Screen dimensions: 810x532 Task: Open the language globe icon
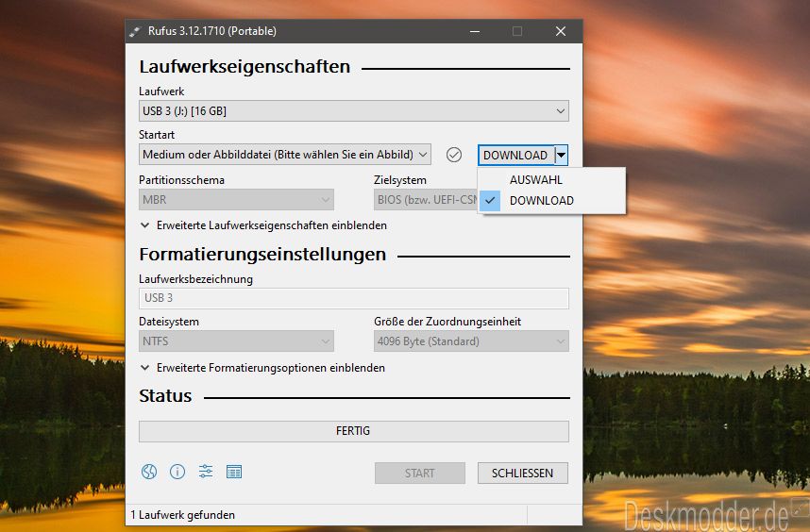[149, 472]
